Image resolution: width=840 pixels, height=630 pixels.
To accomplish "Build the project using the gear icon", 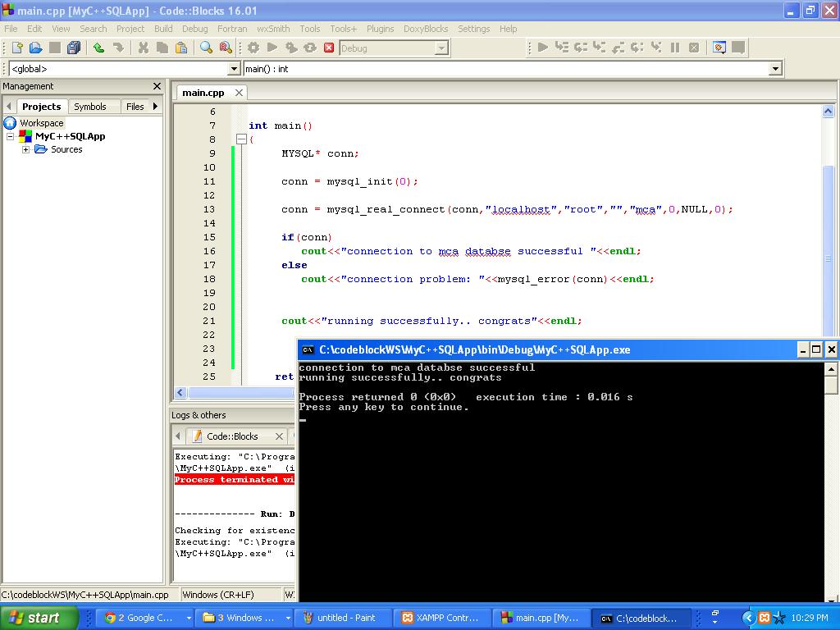I will (x=253, y=48).
